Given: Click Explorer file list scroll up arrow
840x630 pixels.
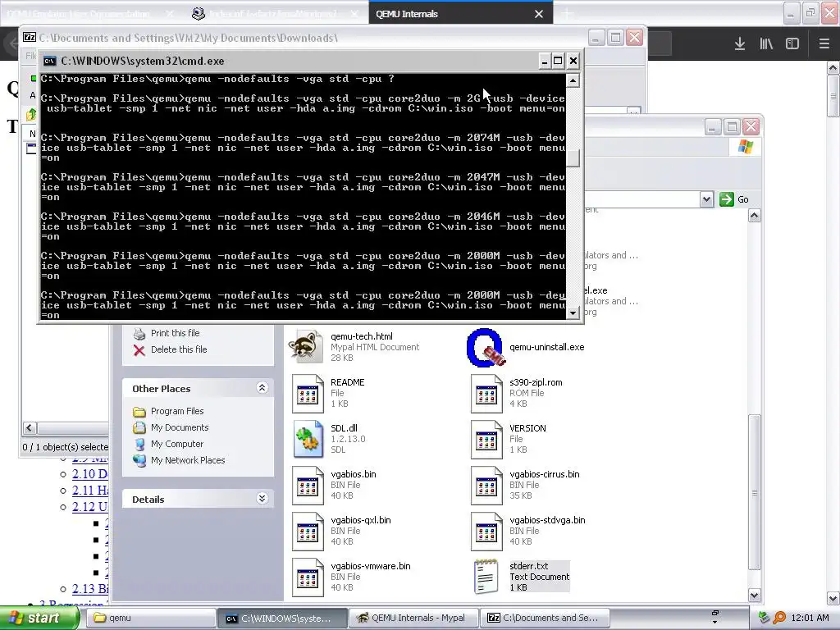Looking at the screenshot, I should 755,216.
